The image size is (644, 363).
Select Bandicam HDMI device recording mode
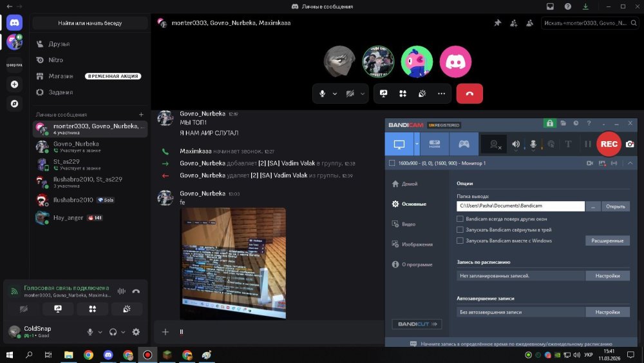pyautogui.click(x=435, y=144)
